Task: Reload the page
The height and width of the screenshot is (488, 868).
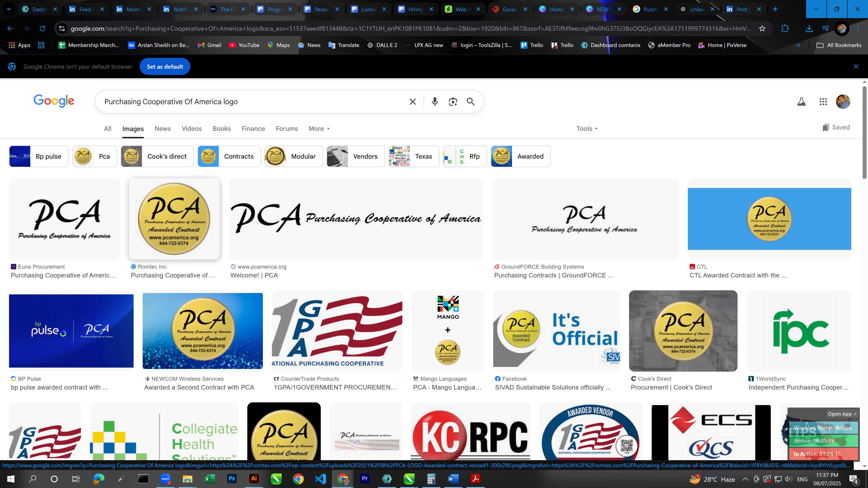Action: pos(42,29)
